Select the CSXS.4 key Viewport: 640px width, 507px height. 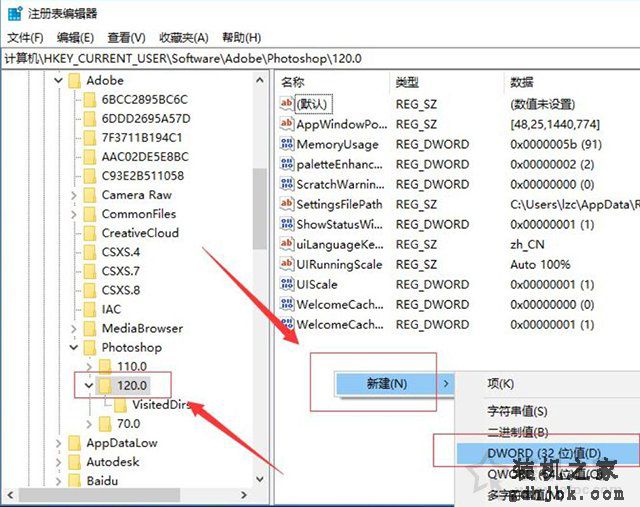click(x=121, y=252)
